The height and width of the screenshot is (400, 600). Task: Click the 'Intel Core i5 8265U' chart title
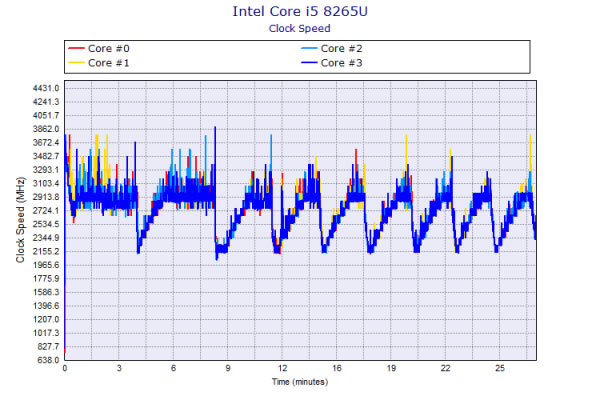pyautogui.click(x=300, y=11)
